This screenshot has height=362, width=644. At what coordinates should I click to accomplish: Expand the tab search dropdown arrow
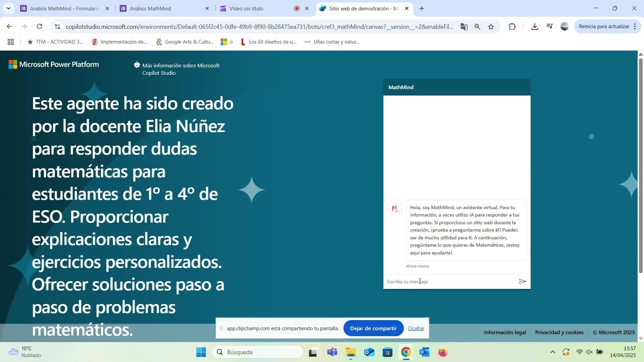point(9,8)
